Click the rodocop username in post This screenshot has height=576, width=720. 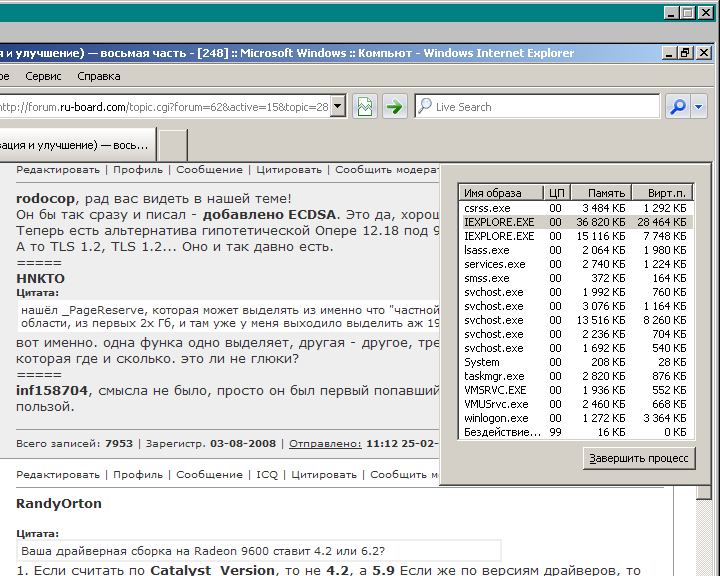coord(45,199)
